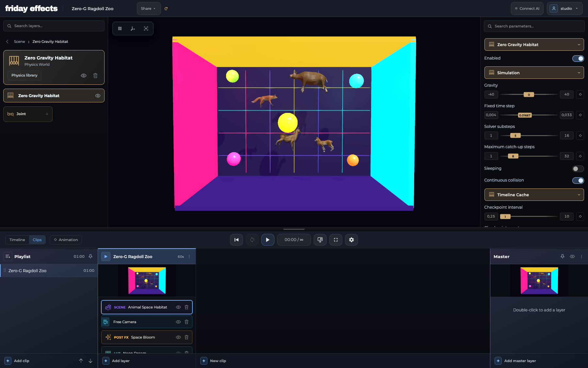Disable Continuous collision switch
The height and width of the screenshot is (368, 588).
[578, 181]
